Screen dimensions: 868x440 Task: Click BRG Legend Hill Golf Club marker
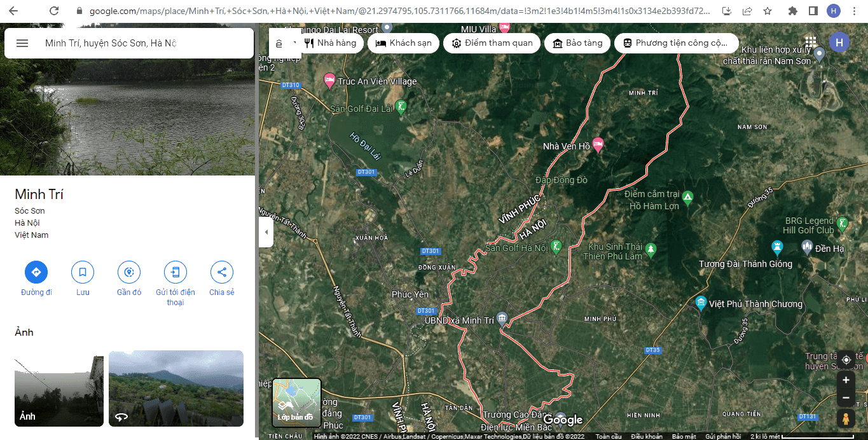click(842, 223)
